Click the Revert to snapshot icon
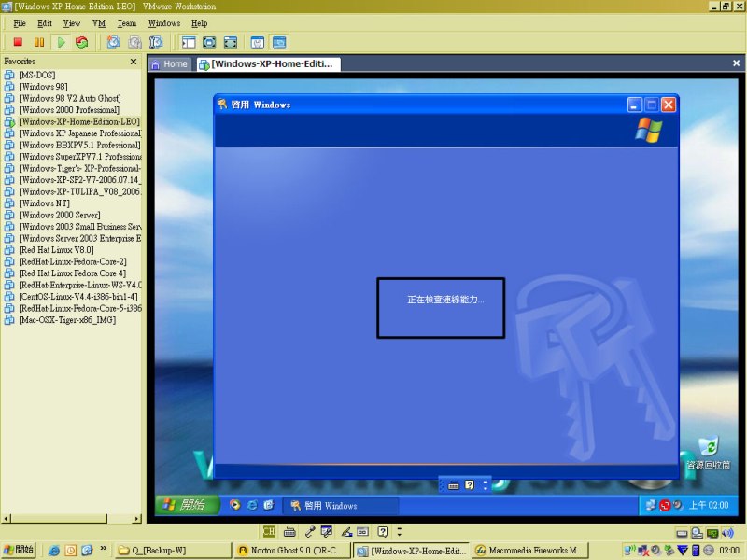This screenshot has width=747, height=560. [x=134, y=42]
